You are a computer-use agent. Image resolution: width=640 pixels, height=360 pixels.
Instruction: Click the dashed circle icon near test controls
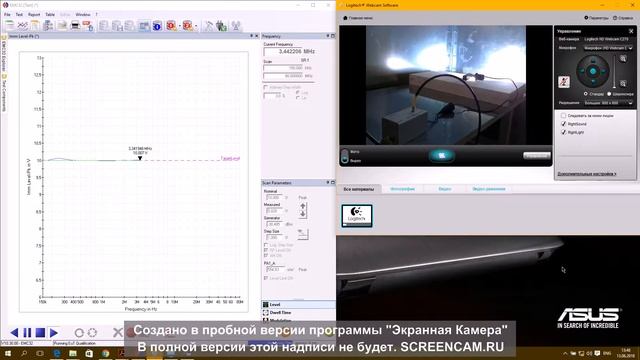click(x=92, y=333)
